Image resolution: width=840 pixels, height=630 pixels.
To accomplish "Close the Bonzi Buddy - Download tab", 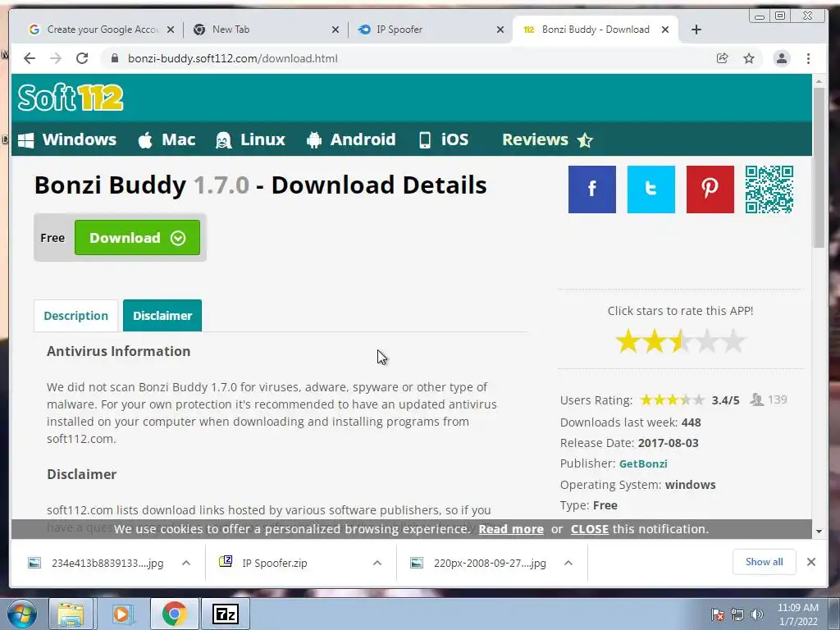I will point(664,30).
